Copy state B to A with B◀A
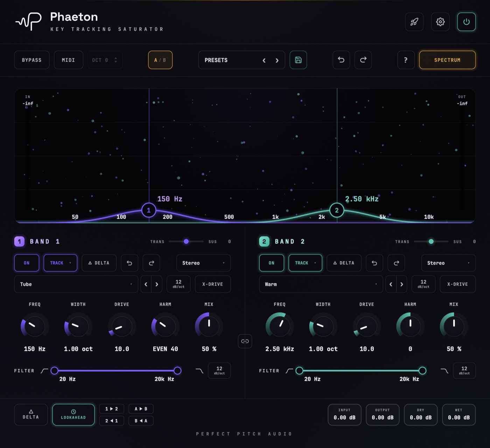The height and width of the screenshot is (448, 490). pyautogui.click(x=141, y=421)
